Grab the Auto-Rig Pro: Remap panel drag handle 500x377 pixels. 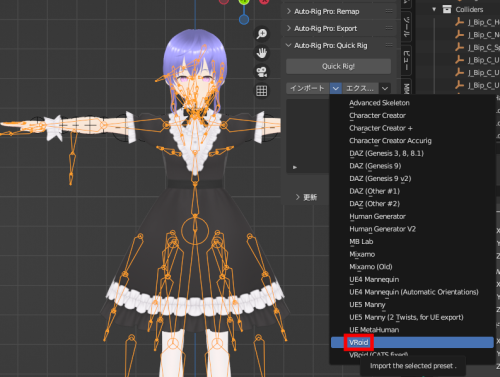coord(389,11)
